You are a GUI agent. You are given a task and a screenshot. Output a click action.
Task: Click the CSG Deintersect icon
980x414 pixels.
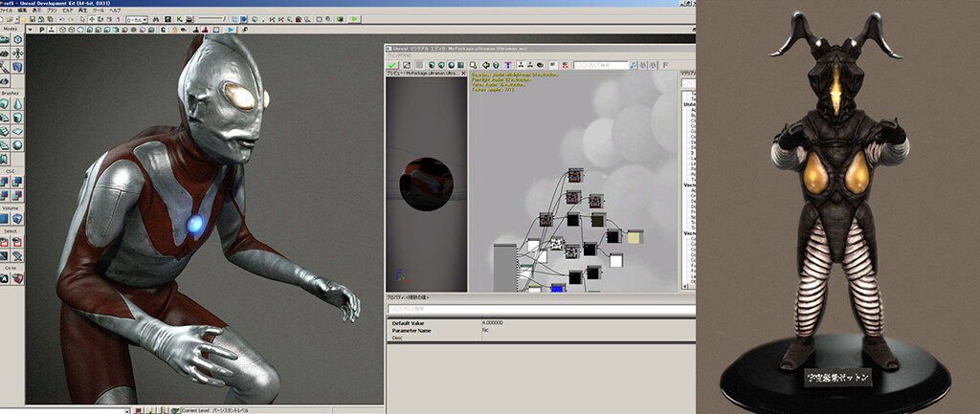coord(17,195)
